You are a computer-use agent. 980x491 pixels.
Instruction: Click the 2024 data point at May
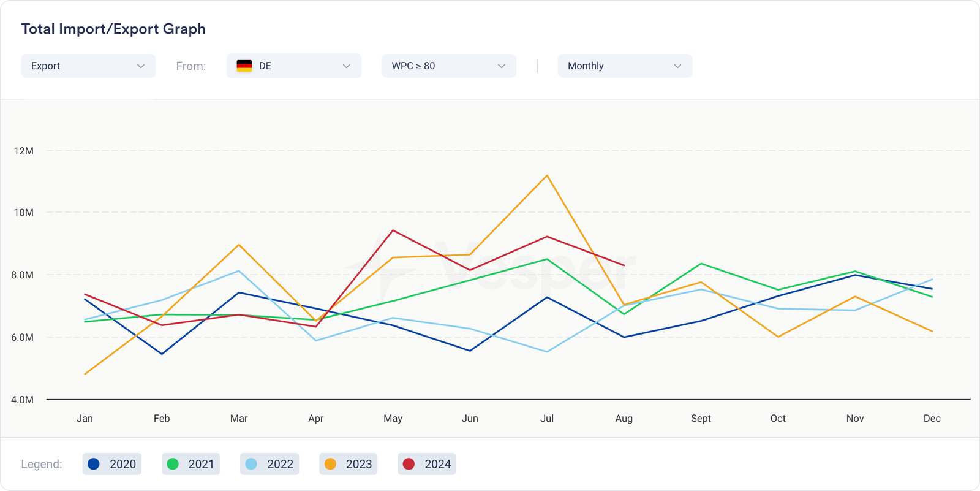click(x=393, y=230)
